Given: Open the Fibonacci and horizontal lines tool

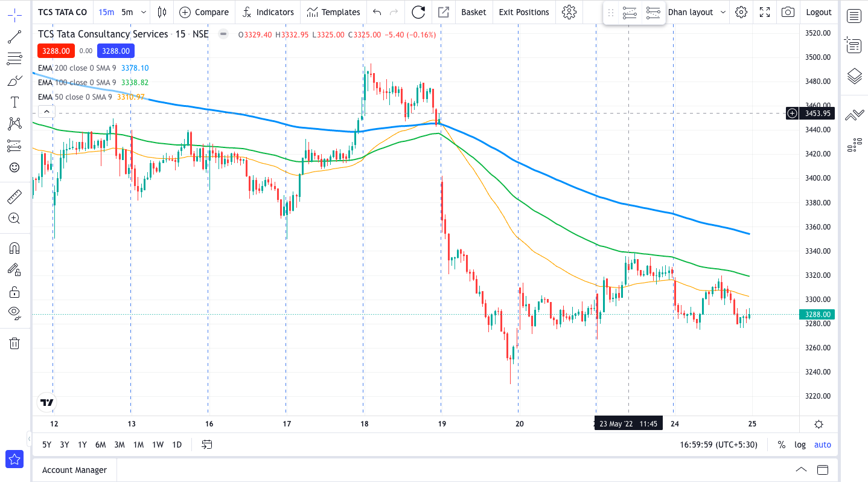Looking at the screenshot, I should click(14, 59).
